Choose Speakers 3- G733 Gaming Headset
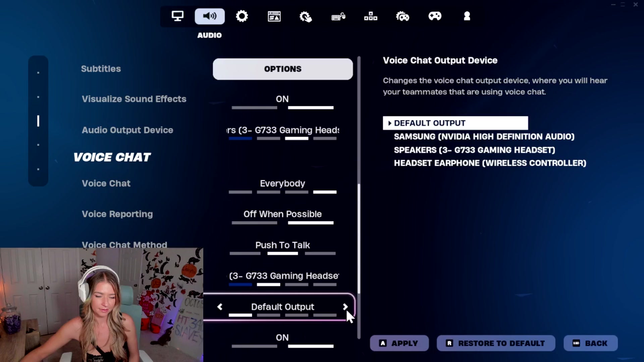Image resolution: width=644 pixels, height=362 pixels. point(474,150)
